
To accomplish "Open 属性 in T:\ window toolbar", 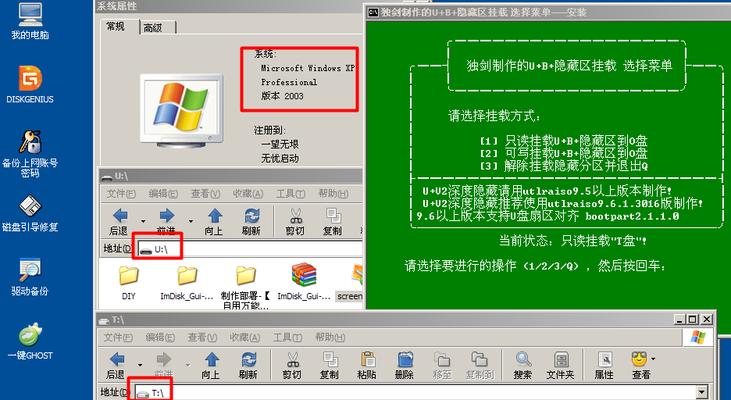I will (604, 366).
